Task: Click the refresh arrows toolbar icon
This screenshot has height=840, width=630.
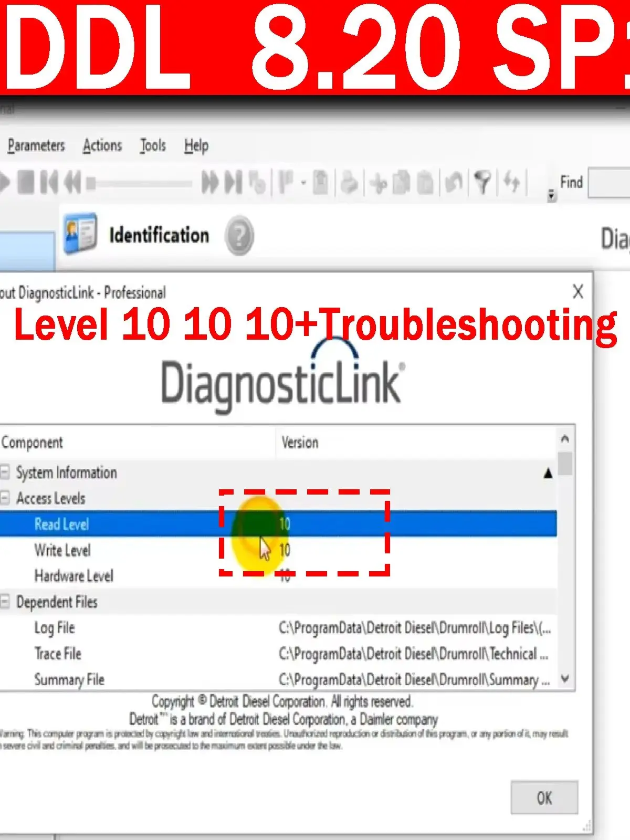Action: click(511, 183)
